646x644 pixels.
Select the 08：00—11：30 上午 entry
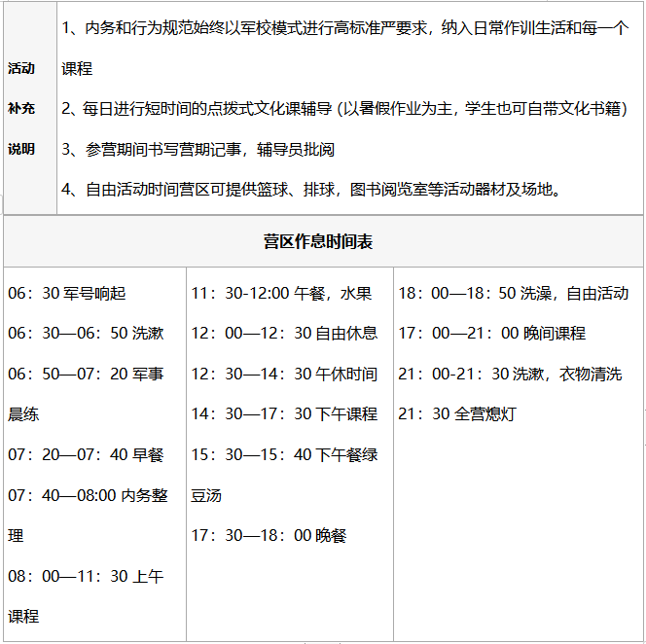pyautogui.click(x=86, y=577)
